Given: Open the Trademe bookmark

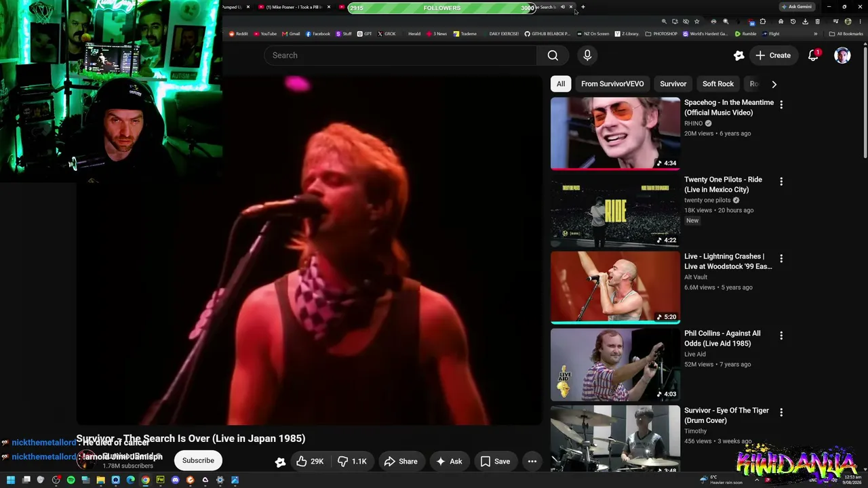Looking at the screenshot, I should pyautogui.click(x=465, y=34).
